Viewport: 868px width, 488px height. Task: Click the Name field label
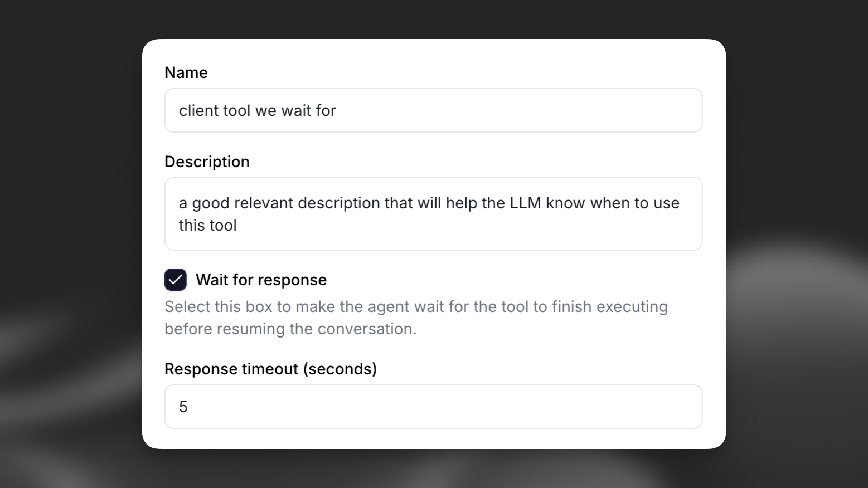[186, 72]
